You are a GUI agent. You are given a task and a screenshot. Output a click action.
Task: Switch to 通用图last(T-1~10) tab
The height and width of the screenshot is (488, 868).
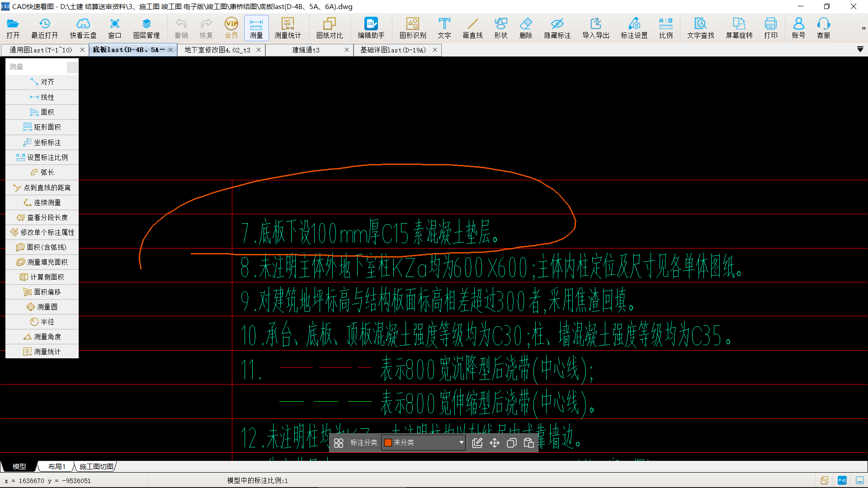[41, 50]
